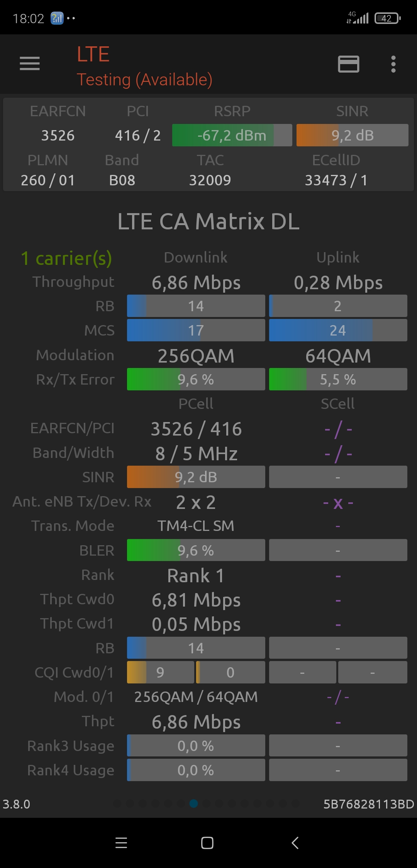Tap the battery indicator in status bar
The image size is (417, 868).
tap(387, 18)
